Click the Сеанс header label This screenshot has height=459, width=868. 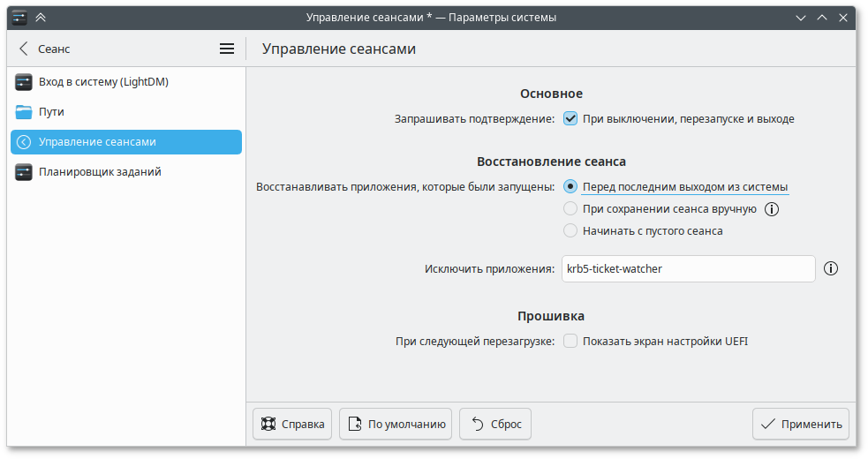54,49
